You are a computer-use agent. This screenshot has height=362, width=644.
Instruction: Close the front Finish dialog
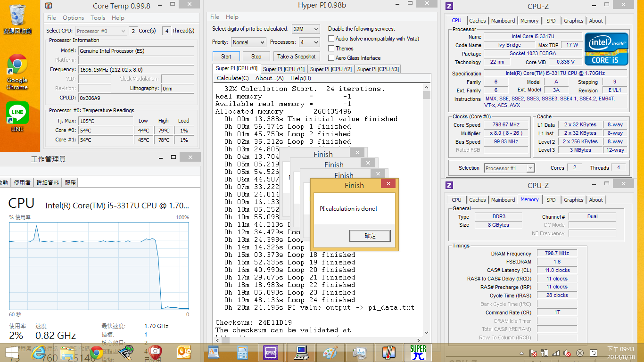coord(388,184)
